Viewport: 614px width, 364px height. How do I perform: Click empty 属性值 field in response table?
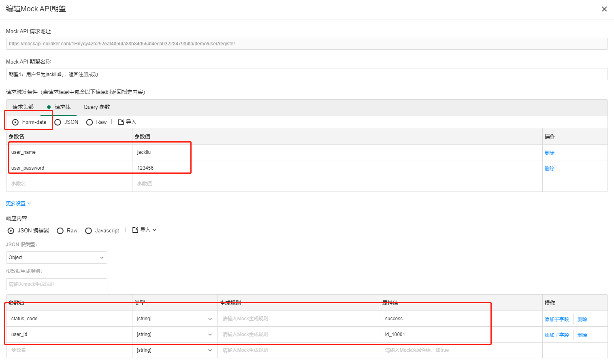[461, 350]
